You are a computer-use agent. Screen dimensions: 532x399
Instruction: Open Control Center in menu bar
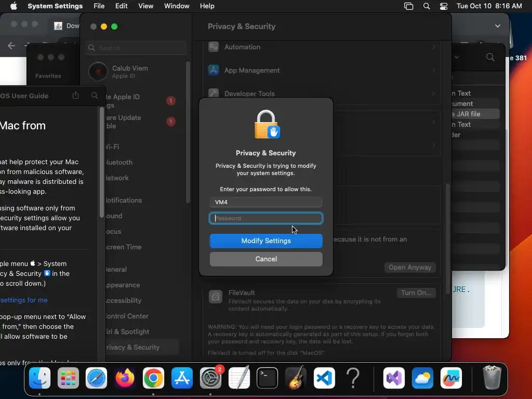point(444,6)
